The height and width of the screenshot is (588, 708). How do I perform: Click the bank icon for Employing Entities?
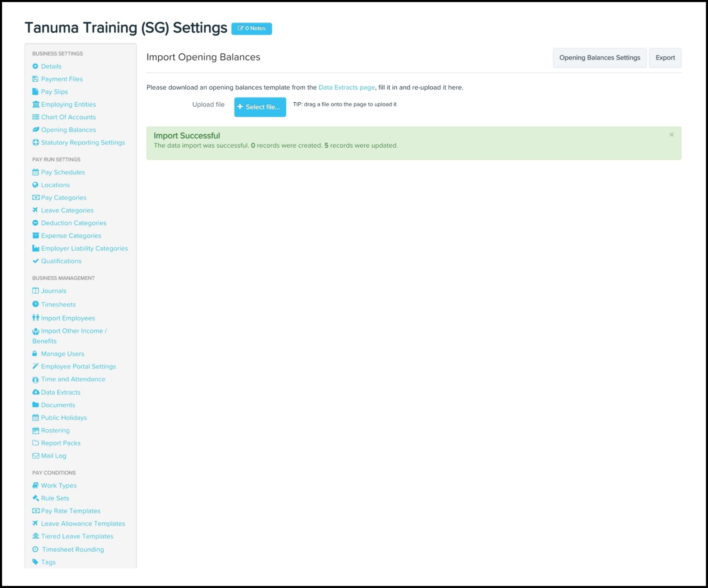[x=36, y=104]
